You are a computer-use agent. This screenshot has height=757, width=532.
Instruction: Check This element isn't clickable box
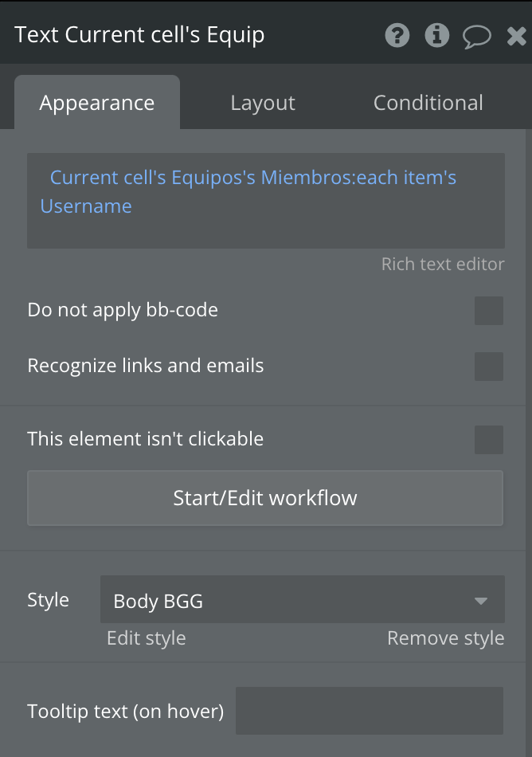click(488, 439)
